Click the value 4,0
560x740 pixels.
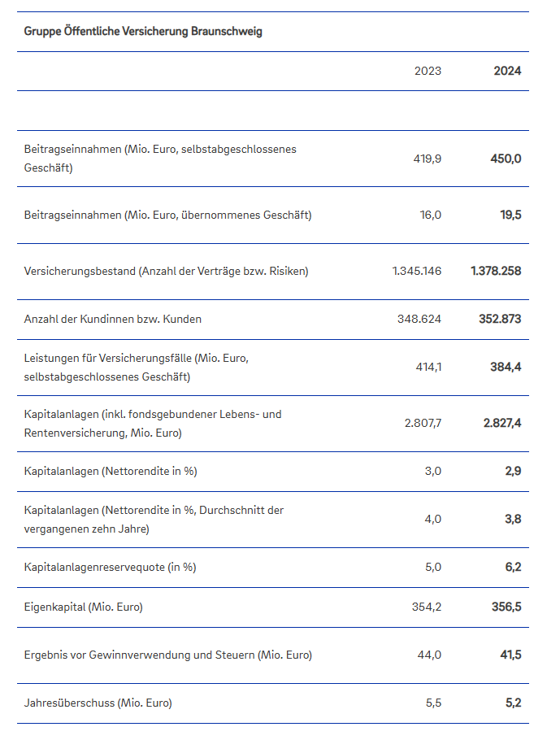(433, 520)
